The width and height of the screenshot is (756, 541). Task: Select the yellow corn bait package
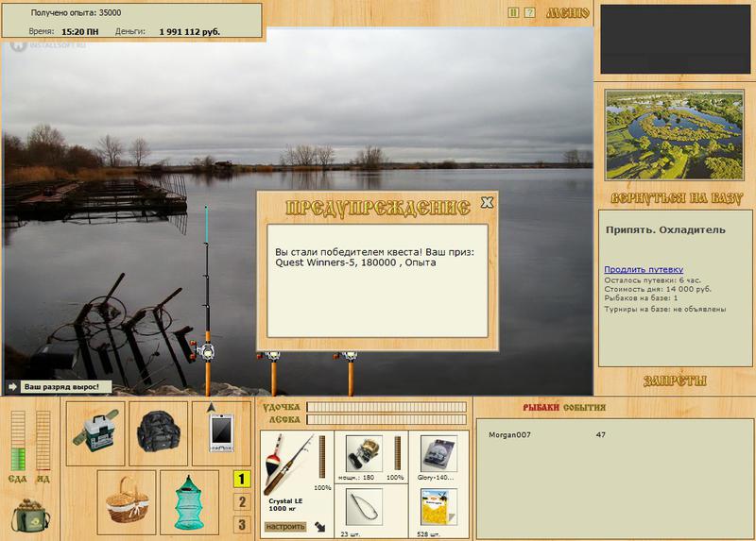[438, 507]
